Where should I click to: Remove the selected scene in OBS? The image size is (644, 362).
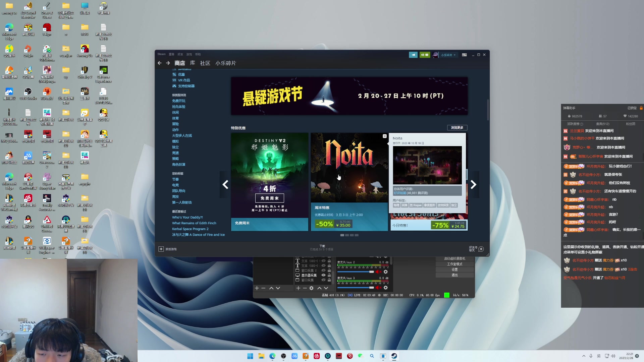tap(263, 288)
